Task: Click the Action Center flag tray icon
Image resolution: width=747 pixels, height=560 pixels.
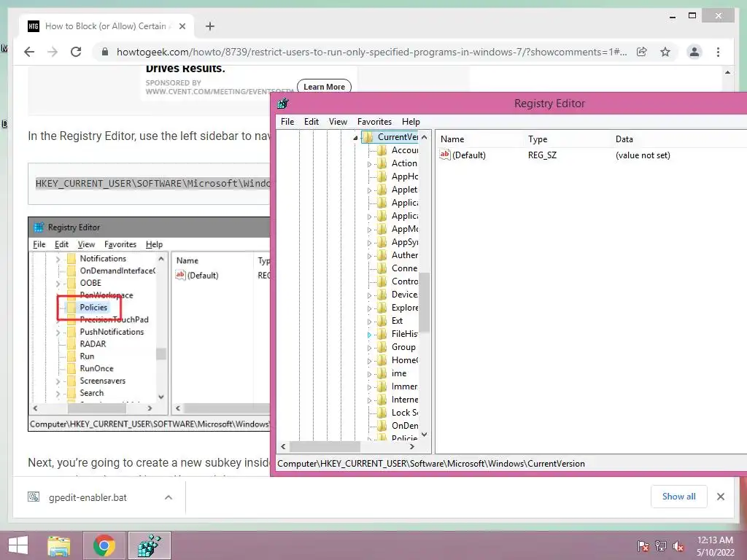Action: tap(643, 545)
